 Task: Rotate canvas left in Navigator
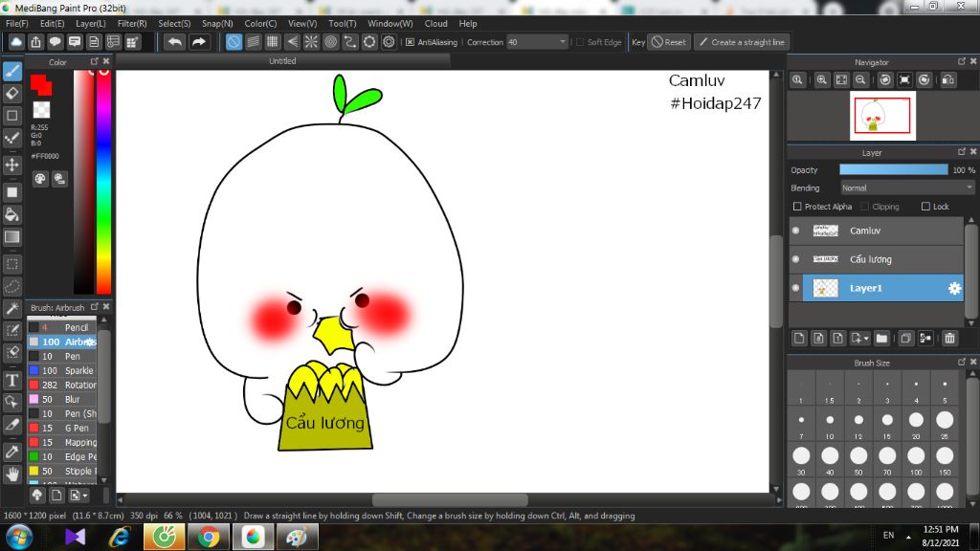click(885, 80)
